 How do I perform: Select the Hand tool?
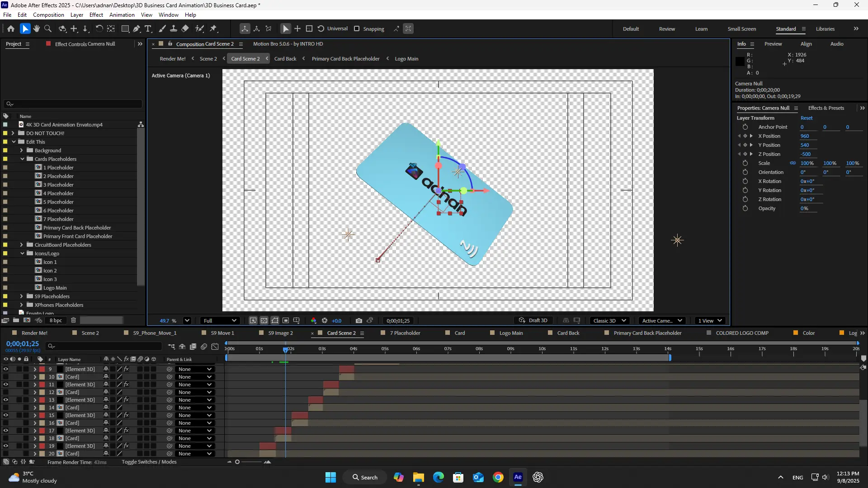36,28
